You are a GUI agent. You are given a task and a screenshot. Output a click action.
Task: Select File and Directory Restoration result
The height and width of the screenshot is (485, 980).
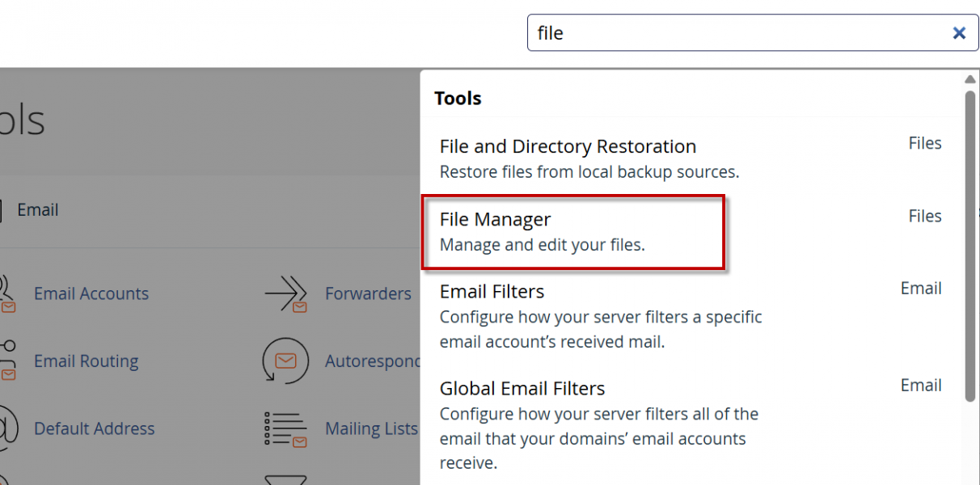[568, 147]
